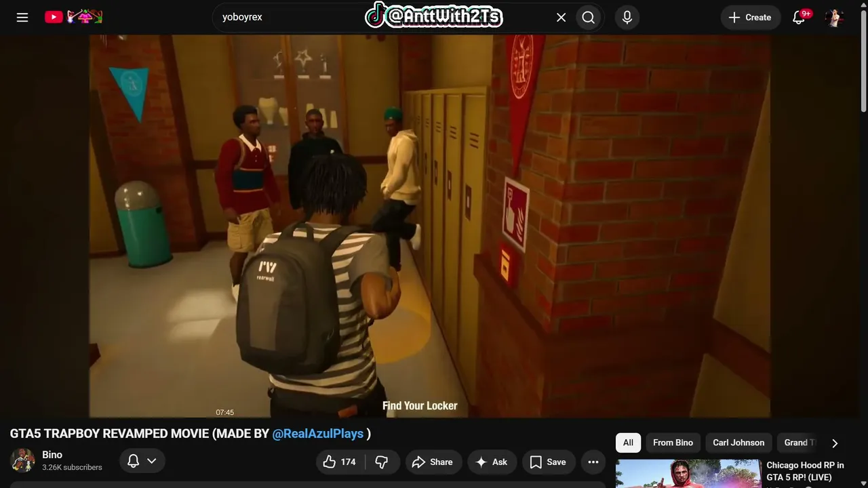Open the @RealAzulPlays channel link
This screenshot has height=488, width=868.
coord(318,434)
